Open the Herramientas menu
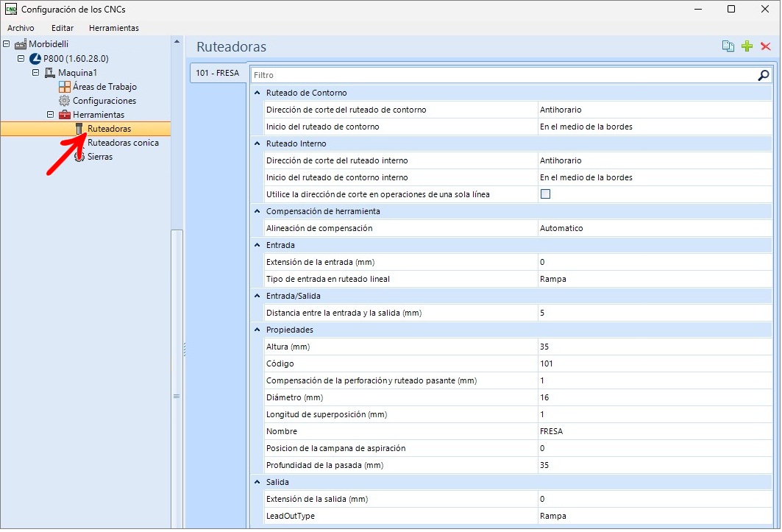Screen dimensions: 782x532 (x=114, y=28)
